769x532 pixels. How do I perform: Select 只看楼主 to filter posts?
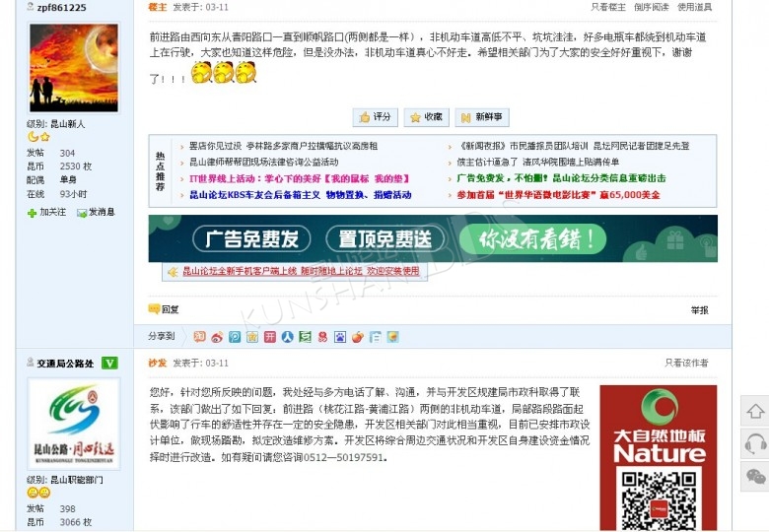pos(607,7)
